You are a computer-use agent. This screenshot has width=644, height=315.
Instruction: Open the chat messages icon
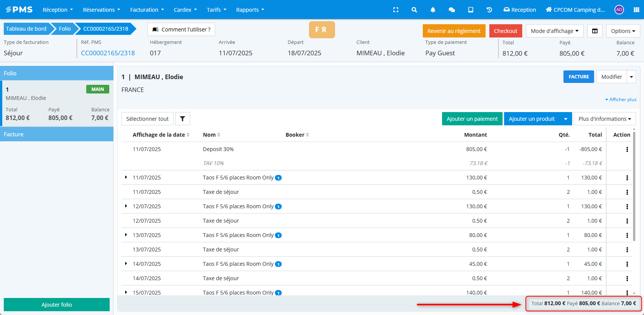click(452, 10)
